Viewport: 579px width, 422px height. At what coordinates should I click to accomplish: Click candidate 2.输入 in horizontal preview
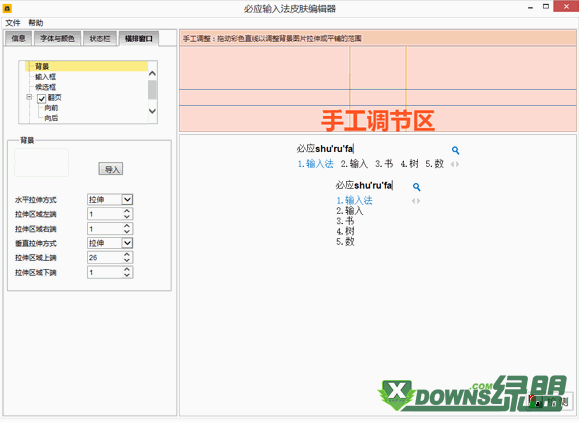[354, 164]
